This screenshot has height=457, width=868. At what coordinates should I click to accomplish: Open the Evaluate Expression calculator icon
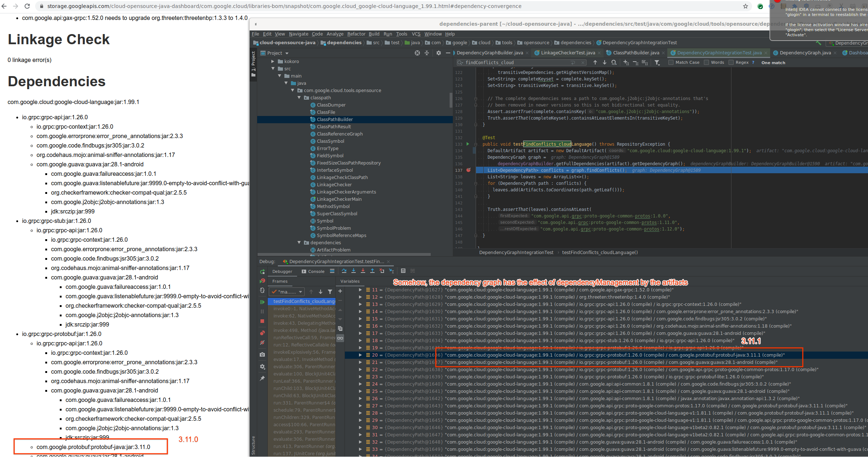point(403,271)
